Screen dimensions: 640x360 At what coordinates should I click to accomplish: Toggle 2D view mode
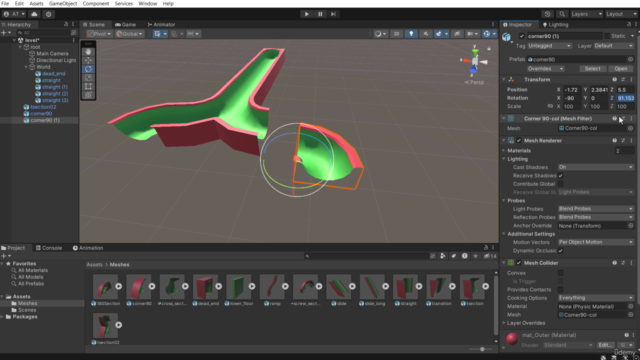396,34
